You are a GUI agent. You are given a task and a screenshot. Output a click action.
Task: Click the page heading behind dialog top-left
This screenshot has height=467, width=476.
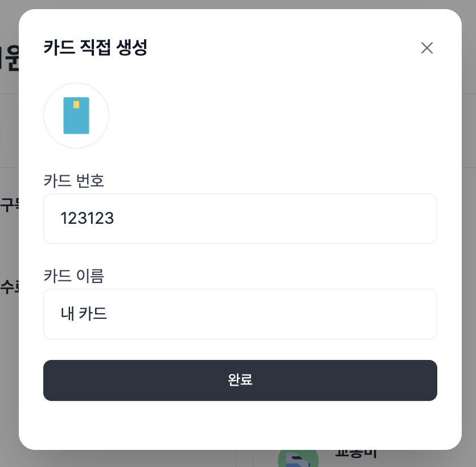8,59
